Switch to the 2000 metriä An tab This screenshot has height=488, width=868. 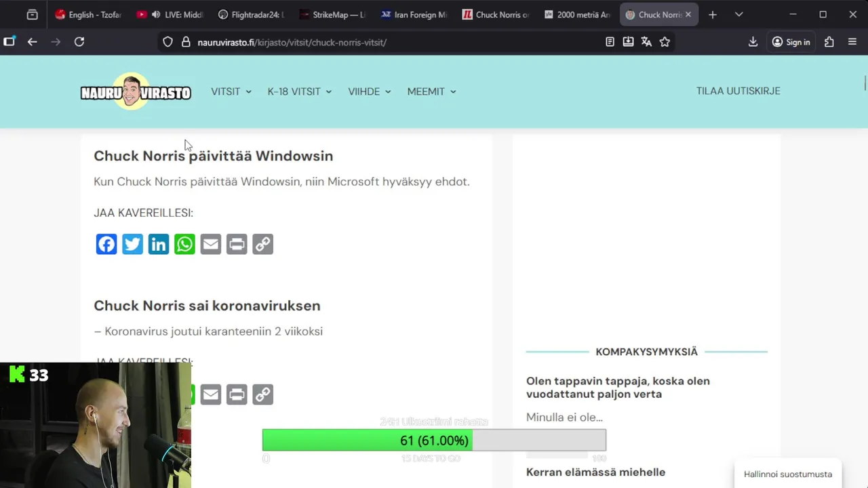[x=577, y=14]
